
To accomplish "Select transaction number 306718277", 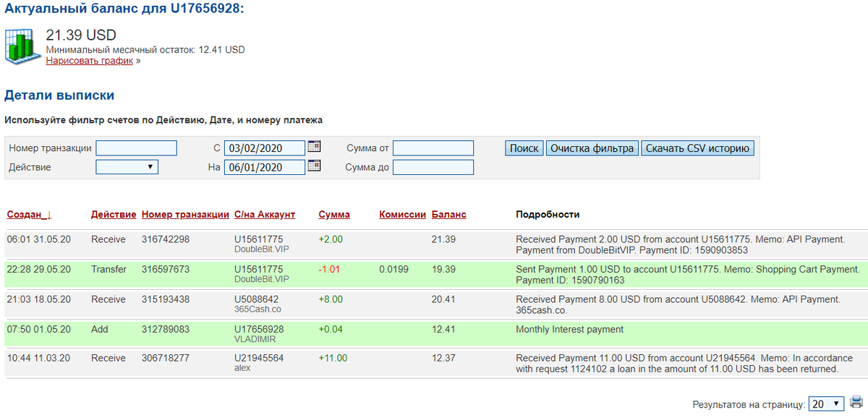I will 166,359.
